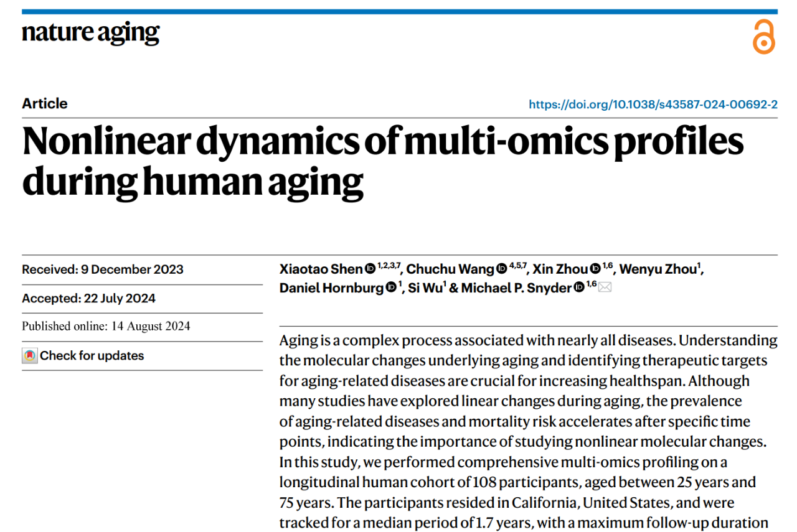Select author name Xiaotao Shen
The image size is (797, 532).
[321, 269]
